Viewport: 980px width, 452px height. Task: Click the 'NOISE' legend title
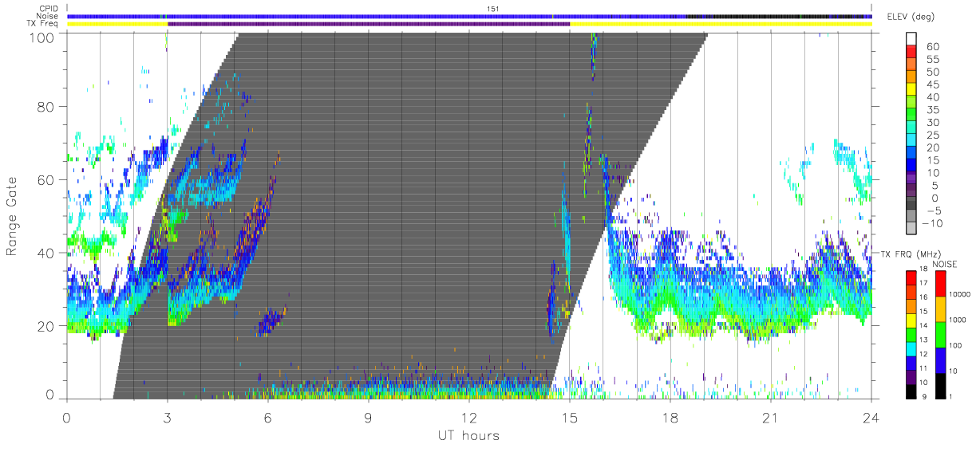click(944, 264)
